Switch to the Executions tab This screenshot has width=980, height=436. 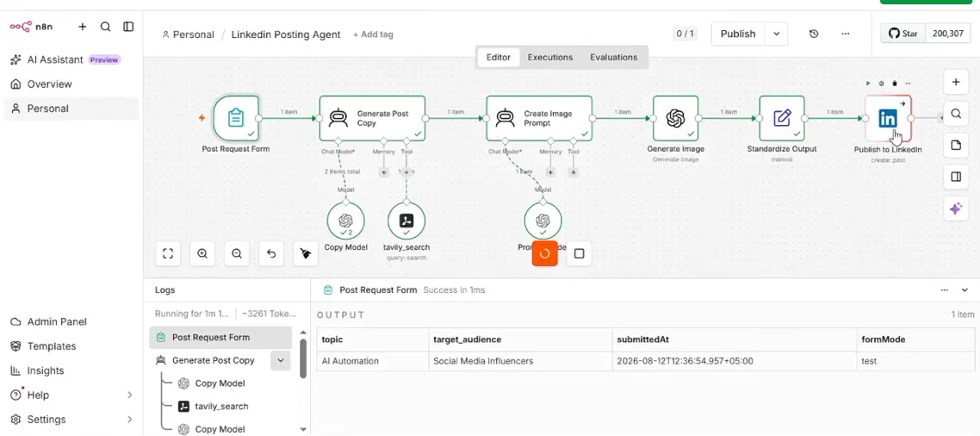(x=550, y=57)
